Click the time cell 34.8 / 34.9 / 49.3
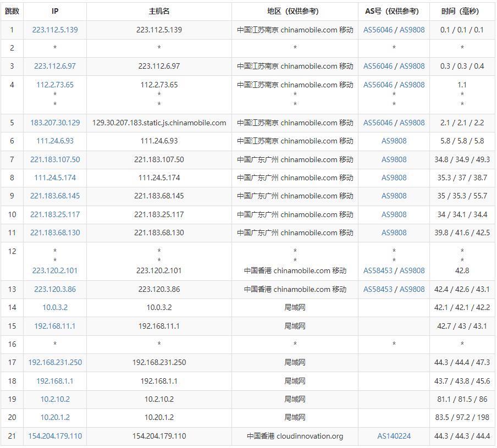The image size is (497, 448). point(462,159)
